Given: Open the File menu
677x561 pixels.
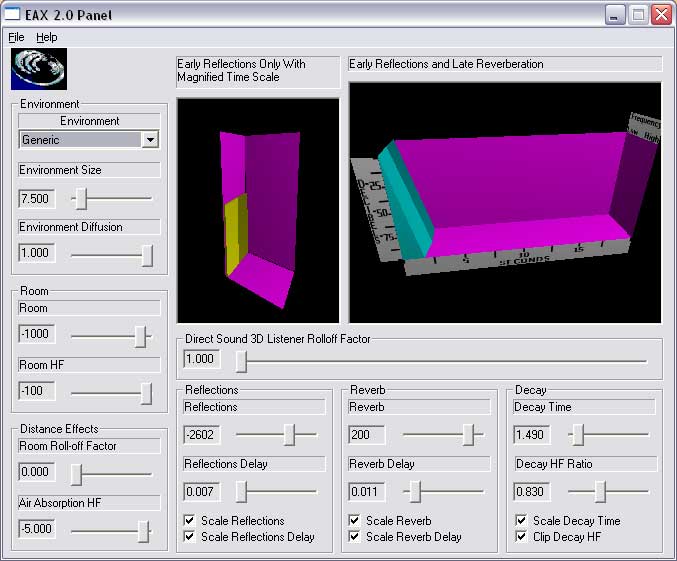Looking at the screenshot, I should click(16, 38).
